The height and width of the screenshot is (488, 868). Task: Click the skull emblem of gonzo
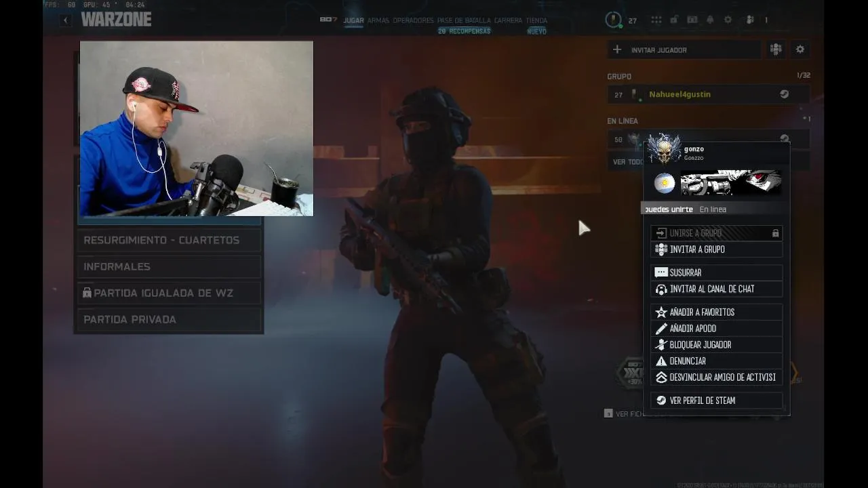click(x=664, y=149)
